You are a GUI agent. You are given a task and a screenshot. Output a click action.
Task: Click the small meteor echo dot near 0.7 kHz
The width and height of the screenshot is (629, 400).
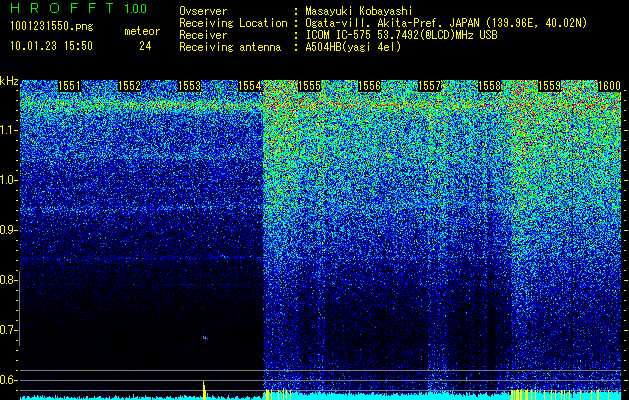(x=205, y=338)
